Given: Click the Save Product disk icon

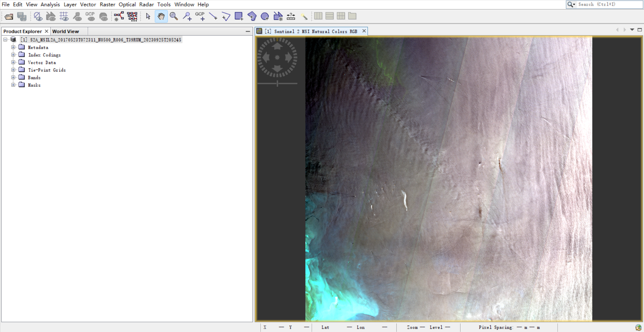Looking at the screenshot, I should click(x=22, y=16).
